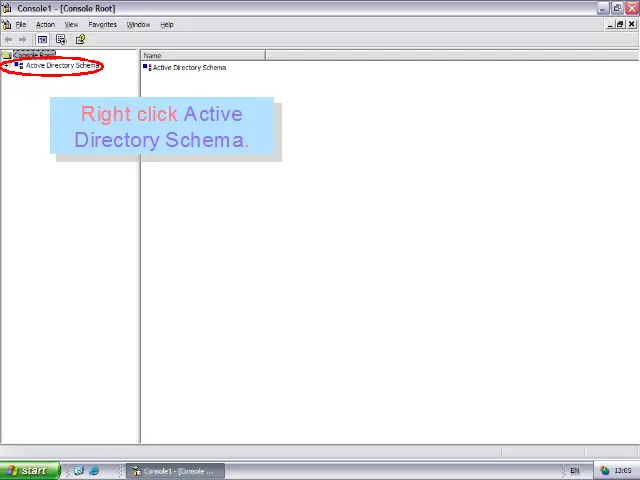Viewport: 640px width, 480px height.
Task: Click the Export List toolbar icon
Action: [x=61, y=39]
